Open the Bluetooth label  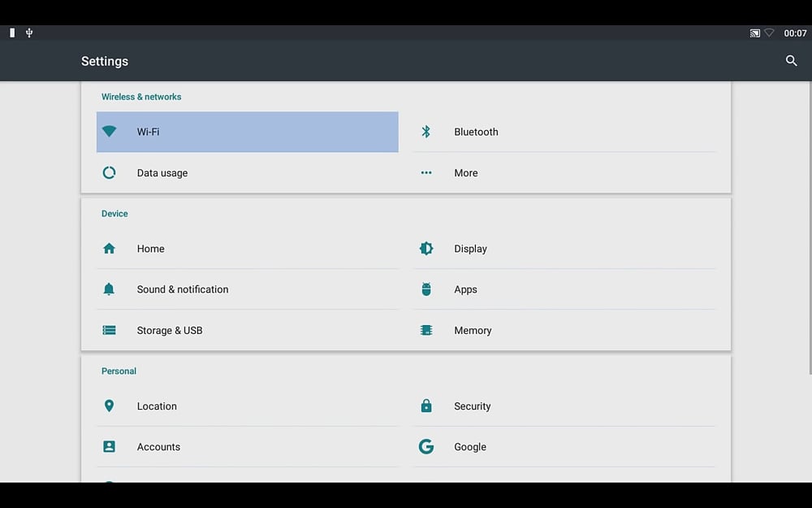[x=476, y=132]
